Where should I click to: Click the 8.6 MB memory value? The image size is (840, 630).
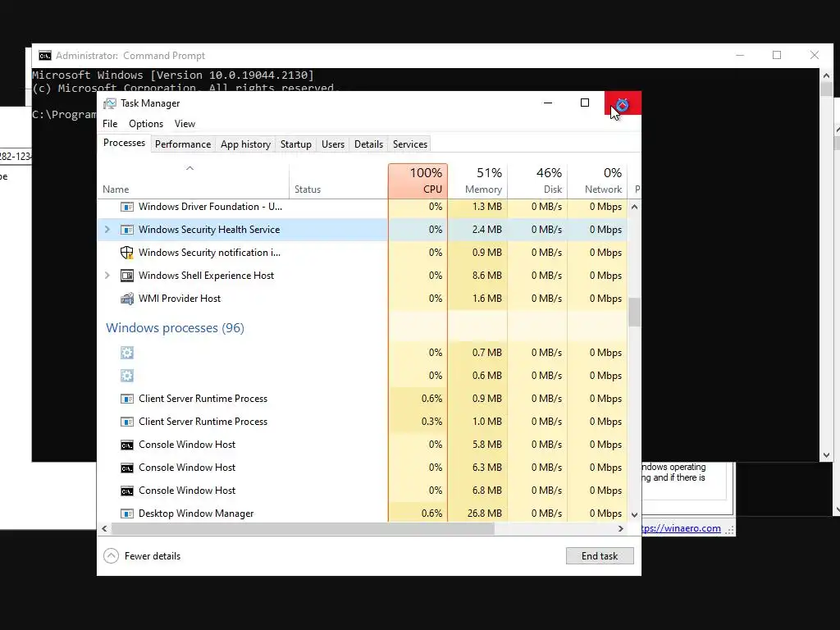click(x=487, y=276)
